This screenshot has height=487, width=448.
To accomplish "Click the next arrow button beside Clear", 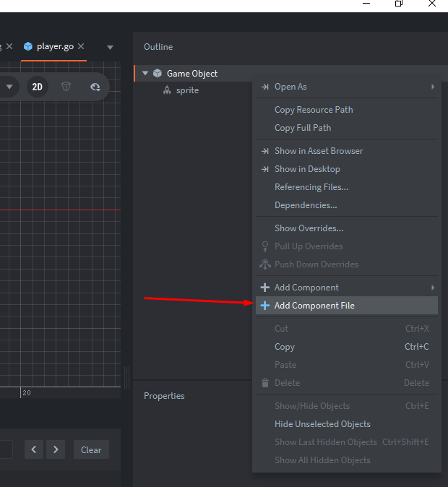I will [x=56, y=449].
